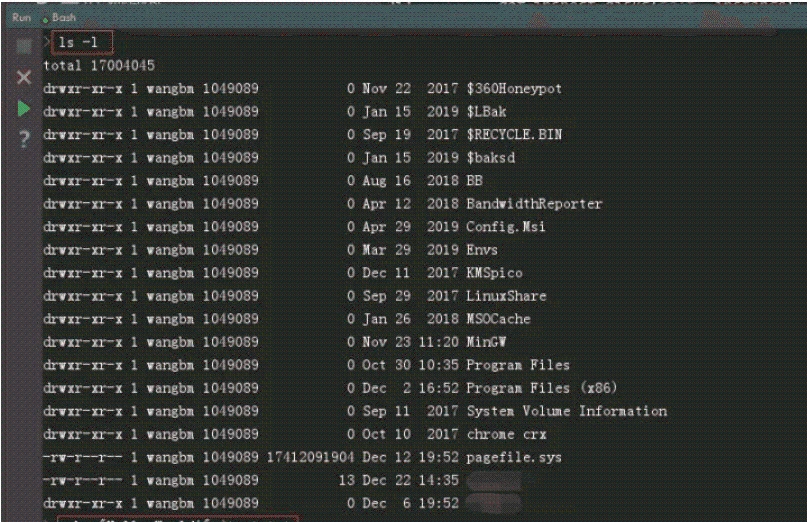Click the X close icon in sidebar
This screenshot has width=807, height=522.
[24, 77]
